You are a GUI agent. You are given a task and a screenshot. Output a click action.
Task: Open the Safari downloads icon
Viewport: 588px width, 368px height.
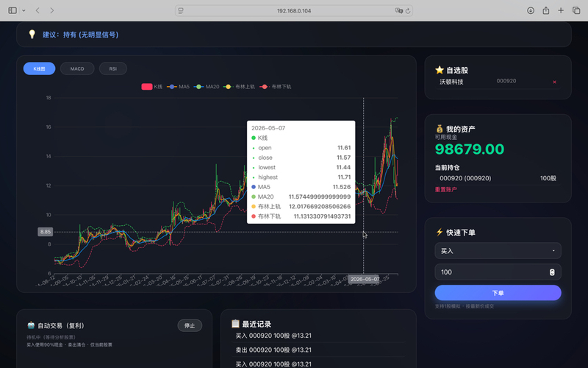[530, 10]
